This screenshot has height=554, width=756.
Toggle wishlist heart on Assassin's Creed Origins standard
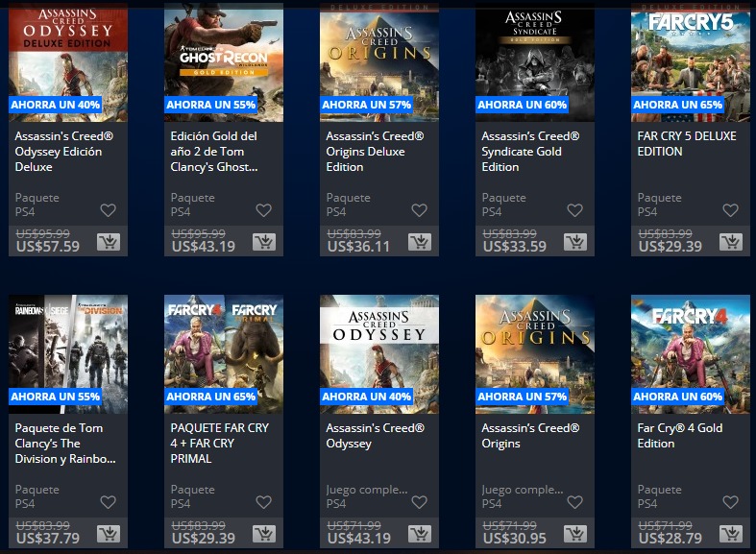point(574,502)
